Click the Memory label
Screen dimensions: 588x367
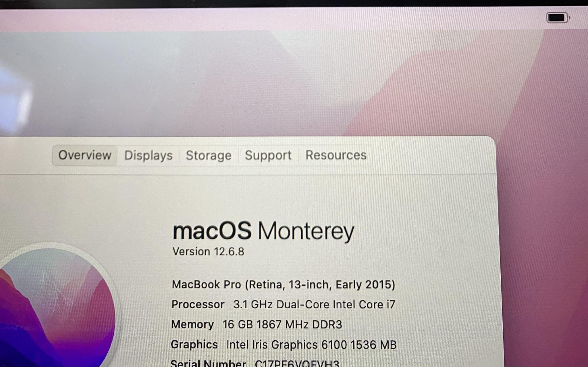[x=192, y=324]
